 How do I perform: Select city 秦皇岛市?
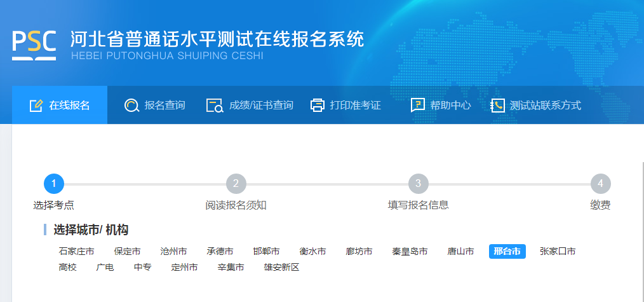410,252
